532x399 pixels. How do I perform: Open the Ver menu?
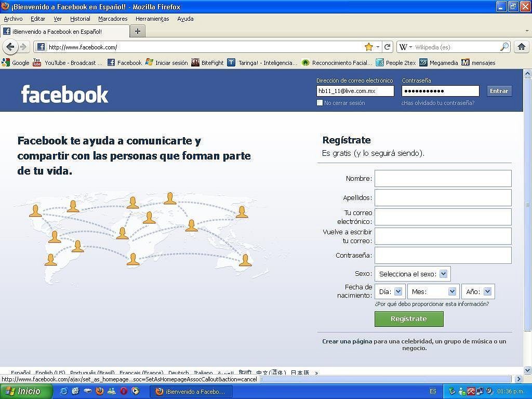click(58, 19)
